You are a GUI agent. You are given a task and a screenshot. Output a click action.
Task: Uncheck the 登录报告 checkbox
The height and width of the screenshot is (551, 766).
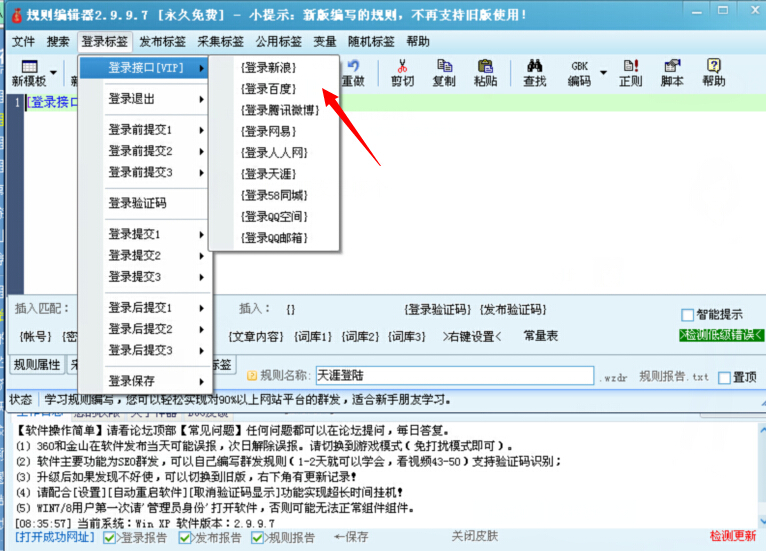click(109, 538)
